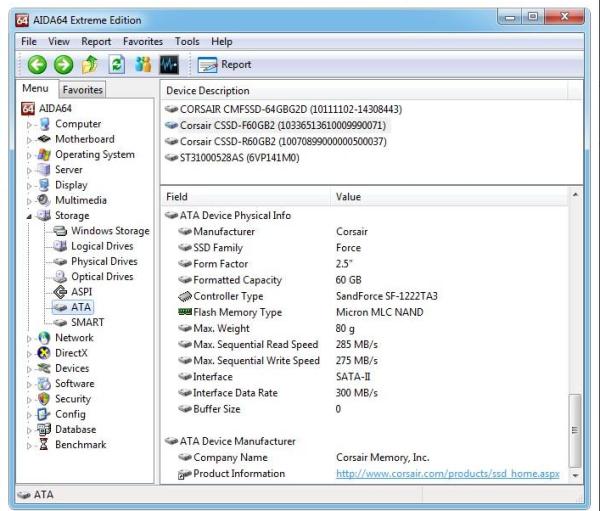
Task: Select the ATA tree item
Action: pos(73,307)
